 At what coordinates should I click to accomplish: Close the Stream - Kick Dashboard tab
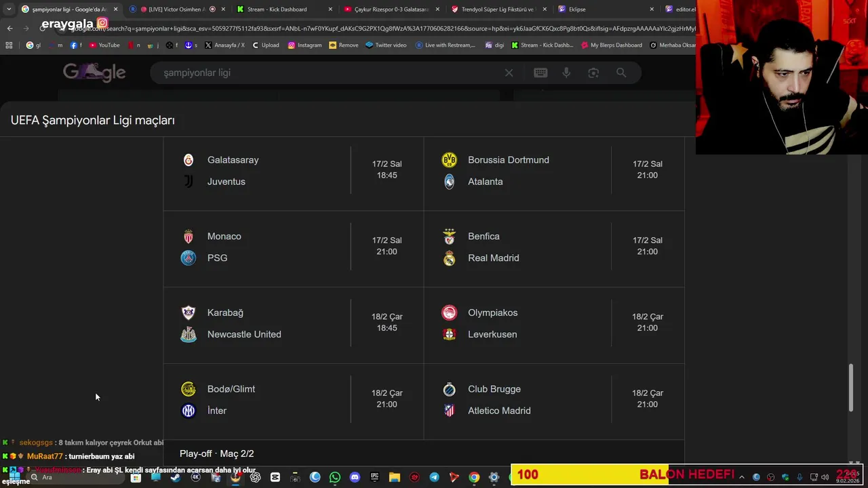(x=330, y=9)
